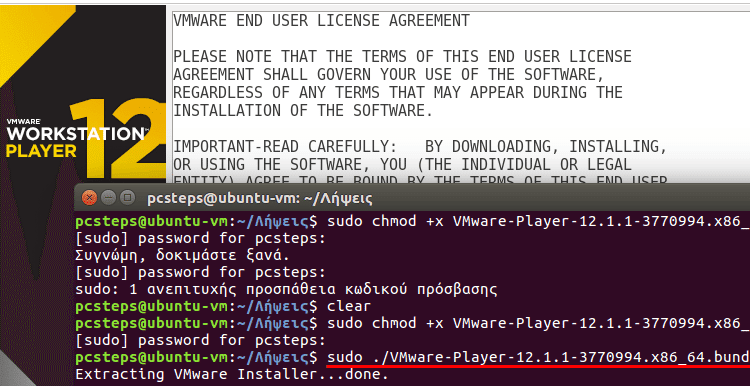750x386 pixels.
Task: Minimize the pcsteps terminal window
Action: (109, 197)
